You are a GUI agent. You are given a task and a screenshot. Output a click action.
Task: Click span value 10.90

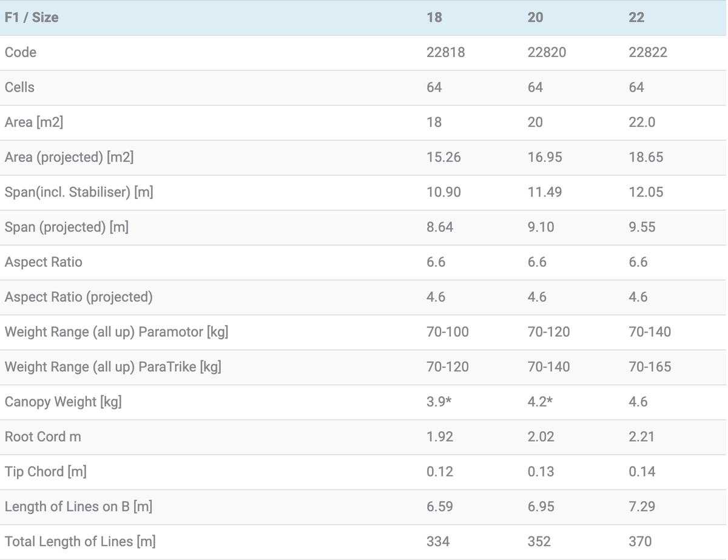click(443, 192)
